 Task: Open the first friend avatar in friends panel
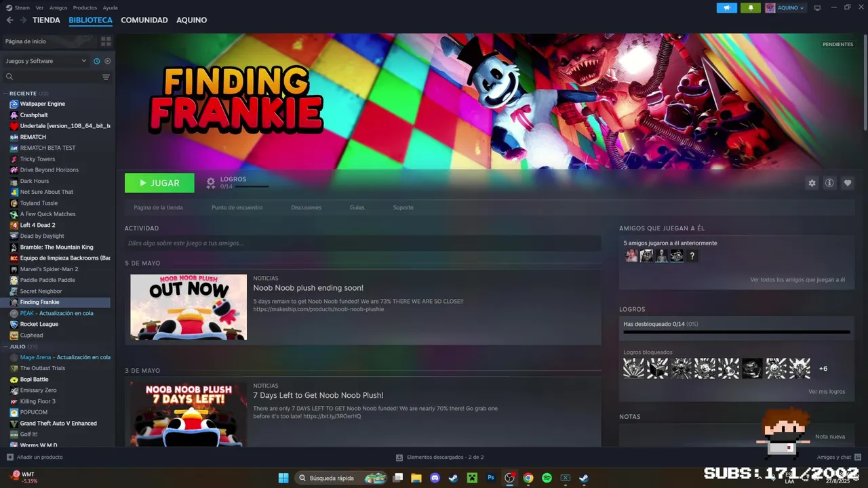(x=631, y=256)
